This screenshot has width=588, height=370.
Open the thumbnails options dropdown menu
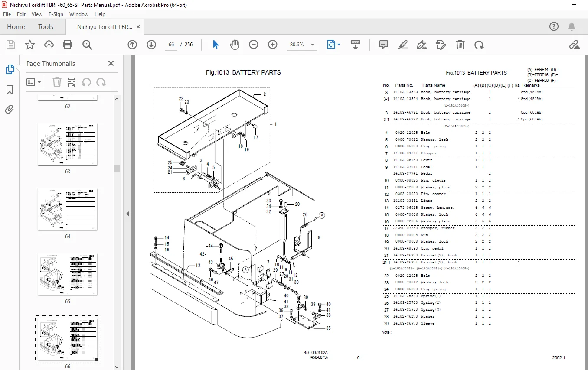point(34,82)
